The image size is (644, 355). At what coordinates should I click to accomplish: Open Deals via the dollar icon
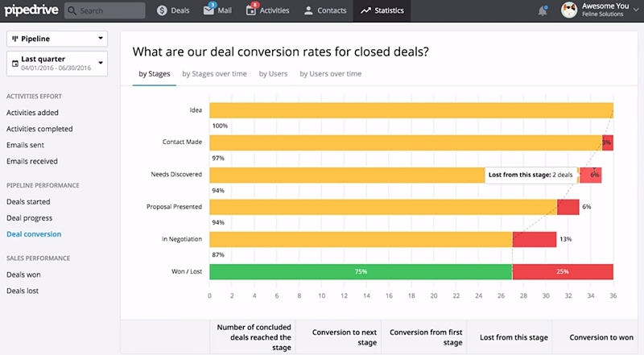[x=162, y=11]
